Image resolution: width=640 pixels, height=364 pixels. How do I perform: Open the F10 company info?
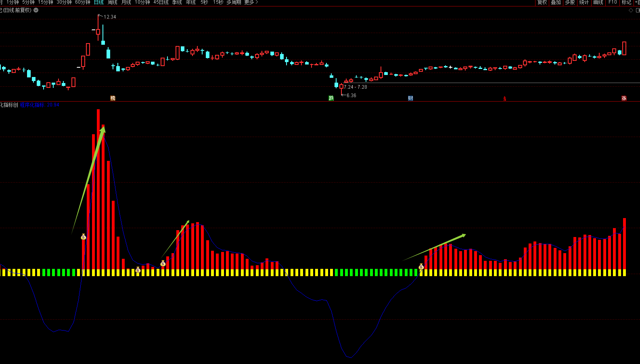613,2
